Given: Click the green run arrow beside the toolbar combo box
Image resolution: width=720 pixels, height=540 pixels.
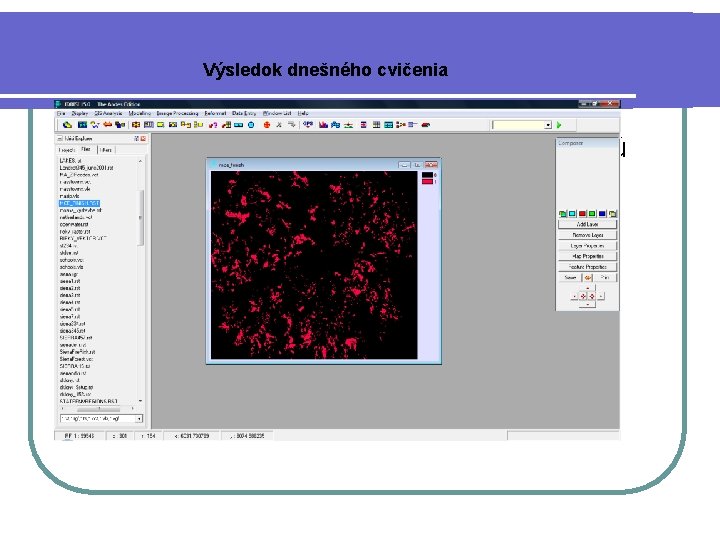Looking at the screenshot, I should point(559,125).
